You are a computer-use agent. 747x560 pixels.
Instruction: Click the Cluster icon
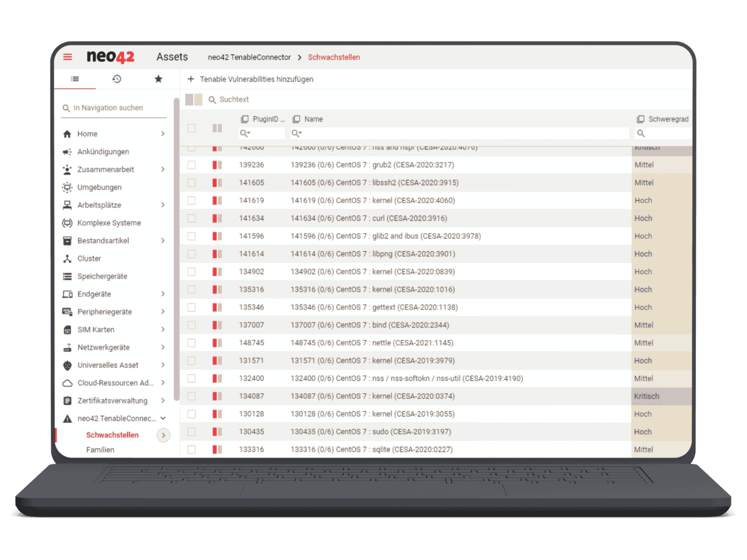(67, 259)
